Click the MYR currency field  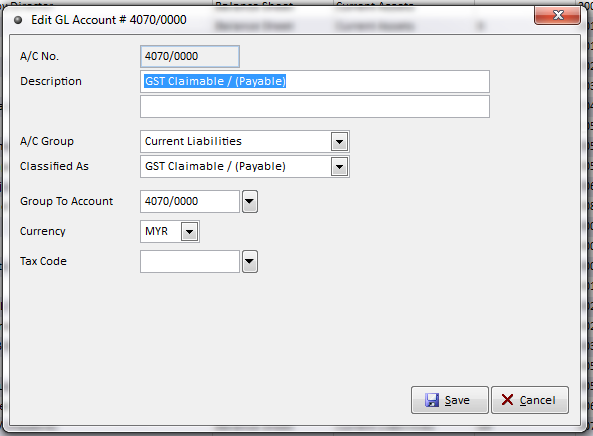pos(161,231)
